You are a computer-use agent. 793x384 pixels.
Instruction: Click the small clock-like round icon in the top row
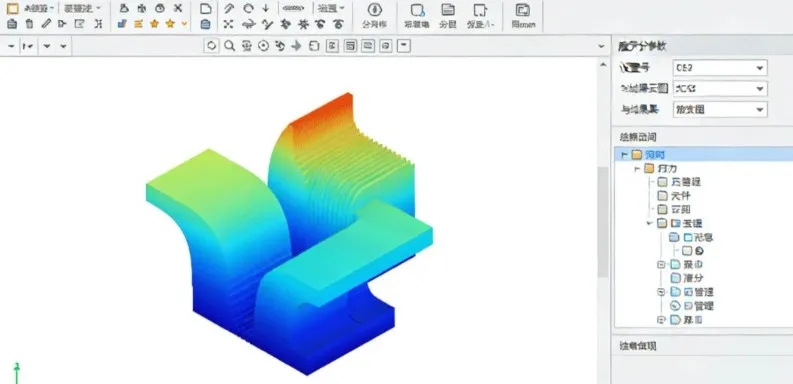click(160, 9)
